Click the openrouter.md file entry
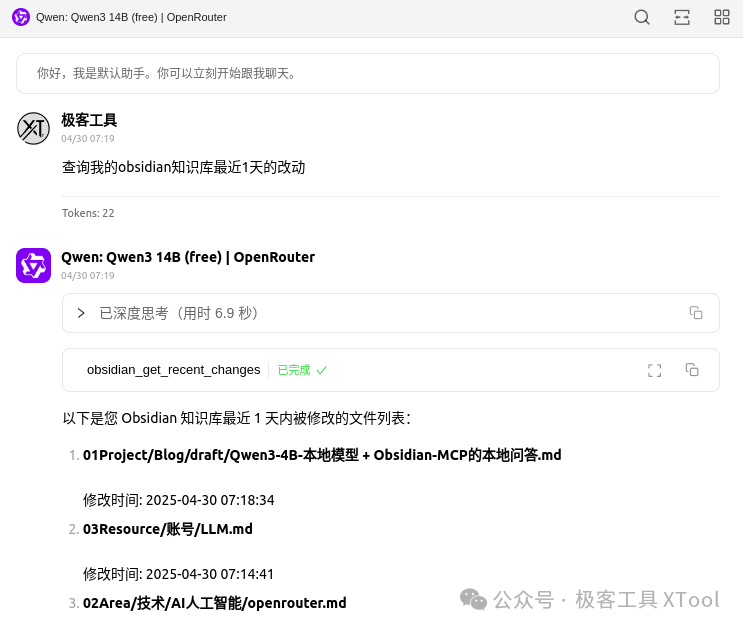The image size is (743, 630). 214,603
